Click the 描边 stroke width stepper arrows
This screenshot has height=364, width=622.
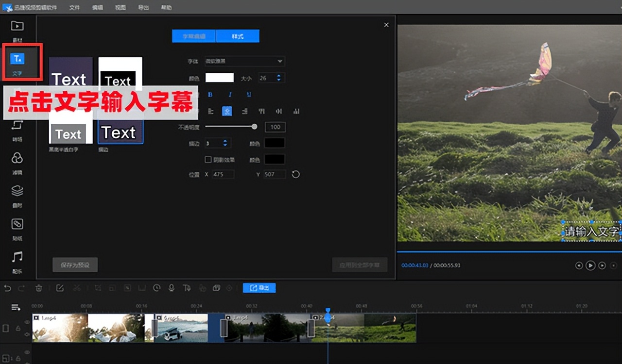click(225, 143)
